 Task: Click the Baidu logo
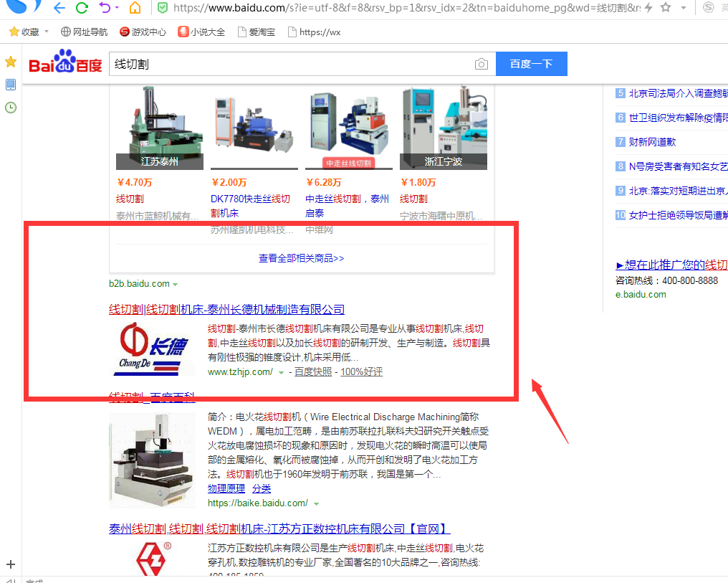(x=65, y=62)
